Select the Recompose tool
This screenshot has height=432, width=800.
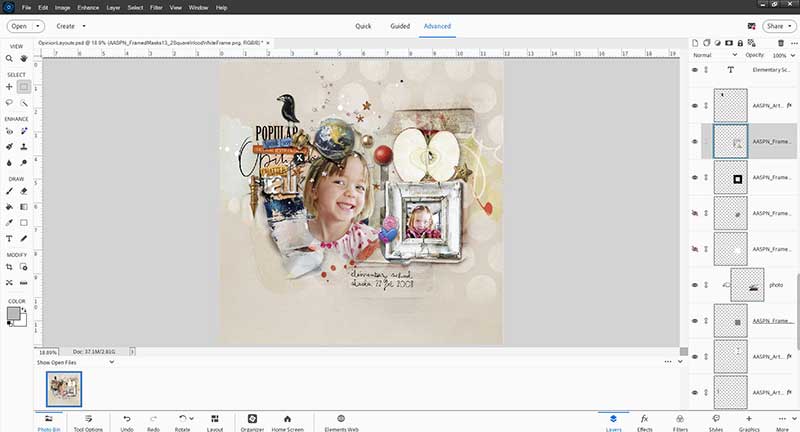click(x=24, y=267)
